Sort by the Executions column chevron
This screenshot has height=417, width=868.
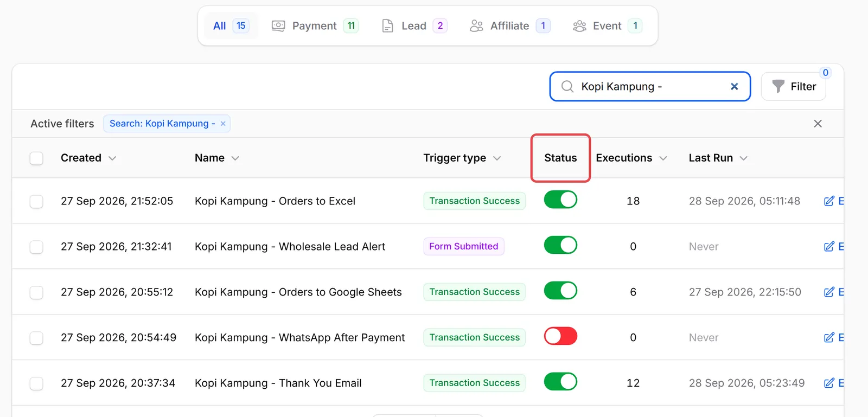click(x=663, y=158)
